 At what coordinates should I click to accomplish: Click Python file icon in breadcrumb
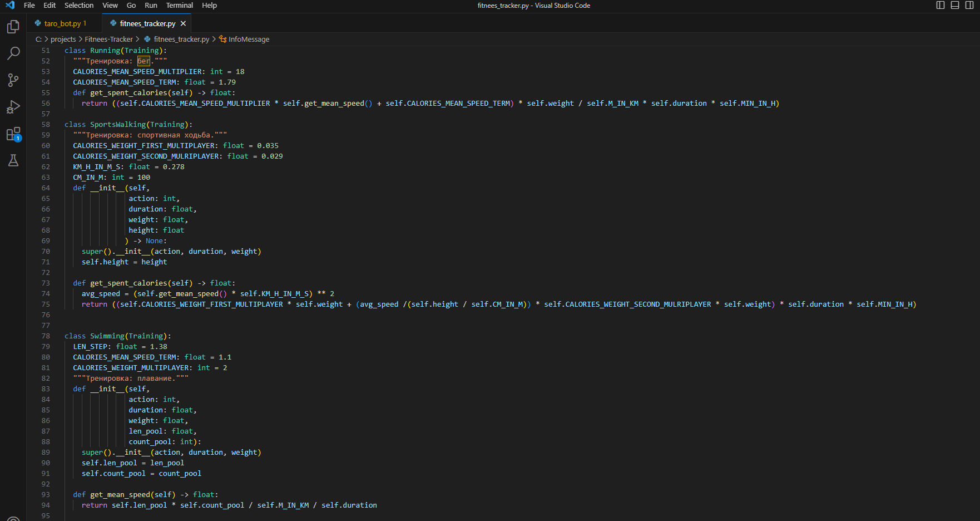click(x=147, y=39)
